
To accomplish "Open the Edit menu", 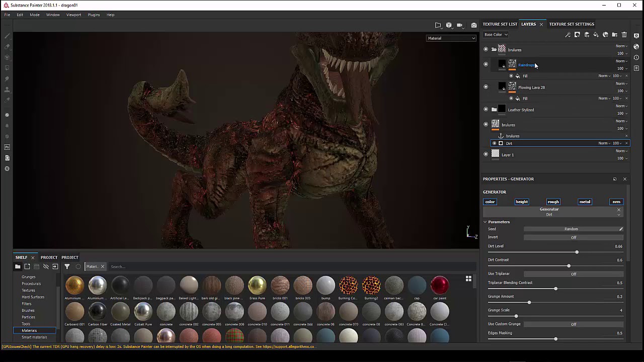I will [20, 15].
